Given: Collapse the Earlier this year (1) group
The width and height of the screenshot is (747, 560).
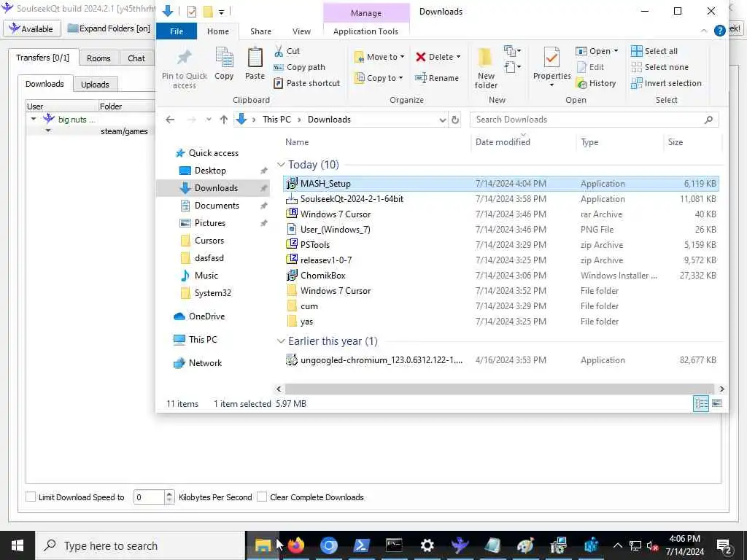Looking at the screenshot, I should 281,341.
